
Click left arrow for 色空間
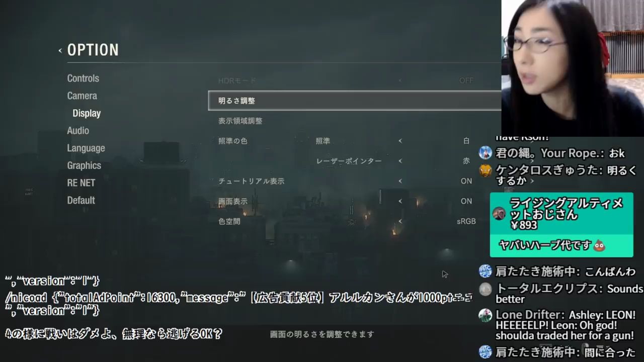click(400, 221)
